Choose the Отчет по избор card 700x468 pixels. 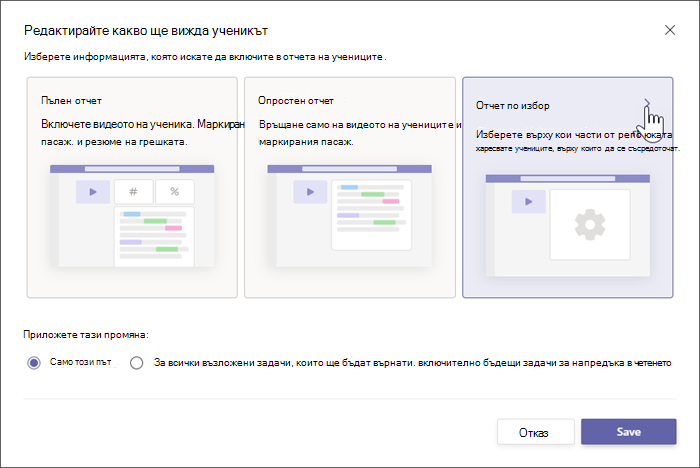pyautogui.click(x=567, y=187)
